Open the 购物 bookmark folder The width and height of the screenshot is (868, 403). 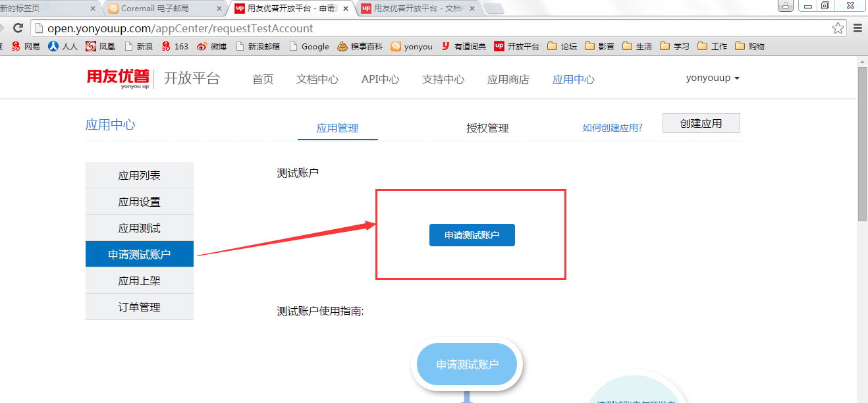(749, 46)
